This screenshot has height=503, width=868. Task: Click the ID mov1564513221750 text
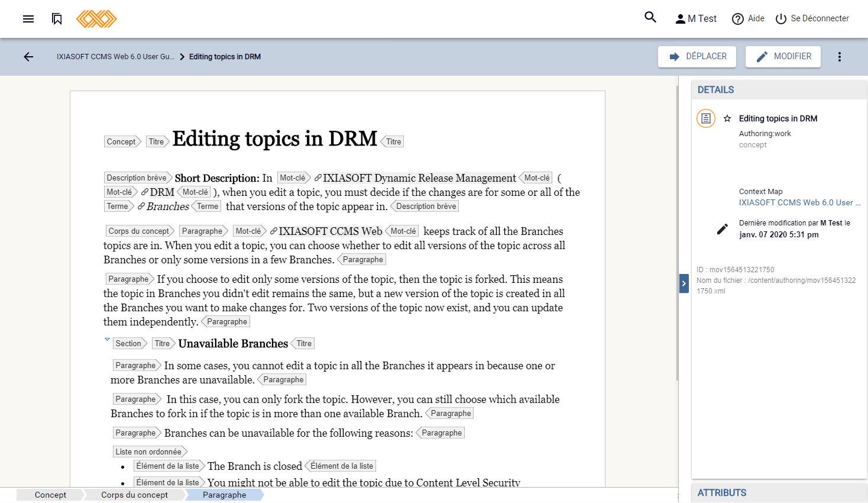pyautogui.click(x=735, y=269)
